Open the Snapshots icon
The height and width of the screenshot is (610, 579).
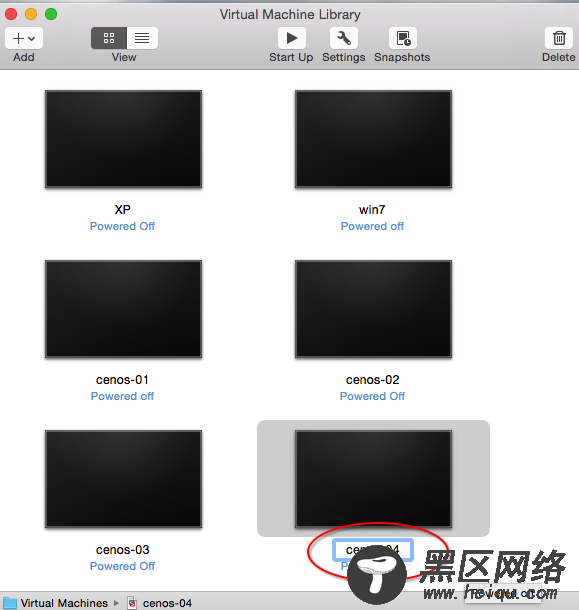pyautogui.click(x=403, y=38)
